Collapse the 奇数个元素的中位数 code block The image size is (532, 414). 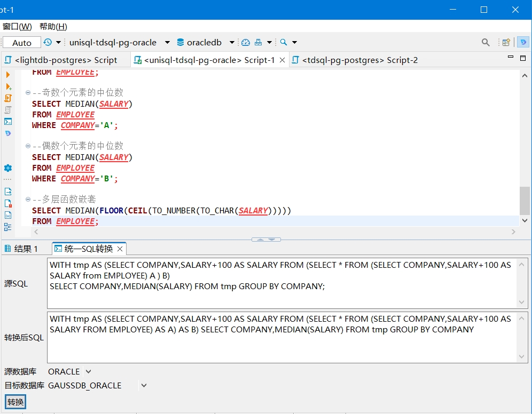click(28, 93)
